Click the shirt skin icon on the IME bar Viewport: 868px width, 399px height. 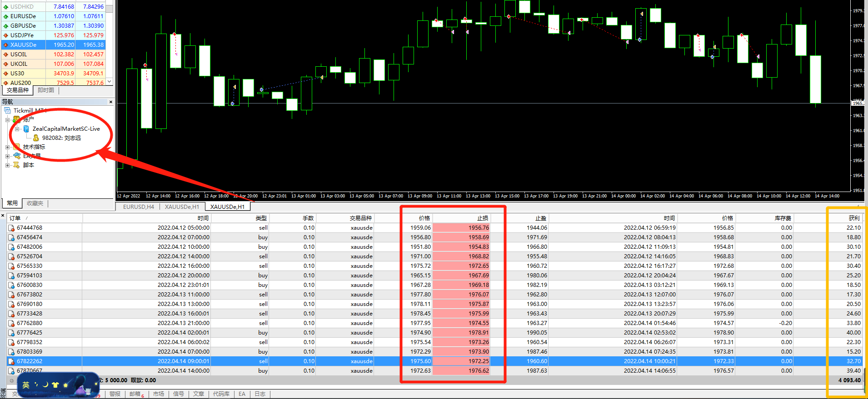click(55, 385)
